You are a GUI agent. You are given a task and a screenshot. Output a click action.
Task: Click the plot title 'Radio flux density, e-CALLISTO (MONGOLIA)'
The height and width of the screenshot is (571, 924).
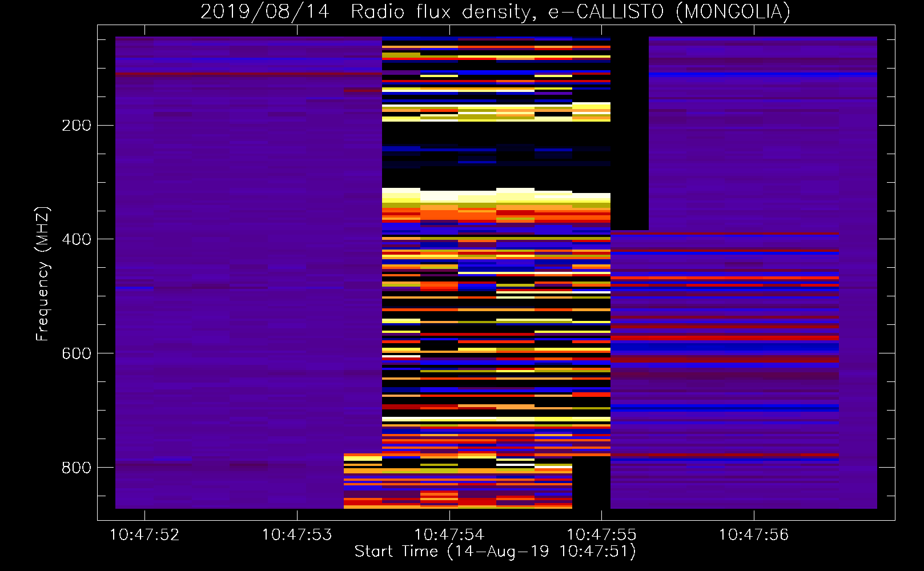tap(570, 12)
